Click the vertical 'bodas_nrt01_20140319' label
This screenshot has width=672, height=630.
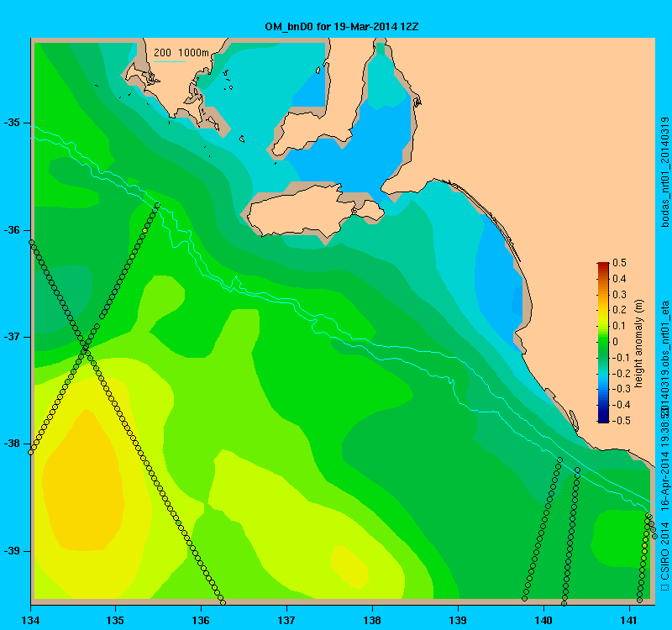(664, 172)
